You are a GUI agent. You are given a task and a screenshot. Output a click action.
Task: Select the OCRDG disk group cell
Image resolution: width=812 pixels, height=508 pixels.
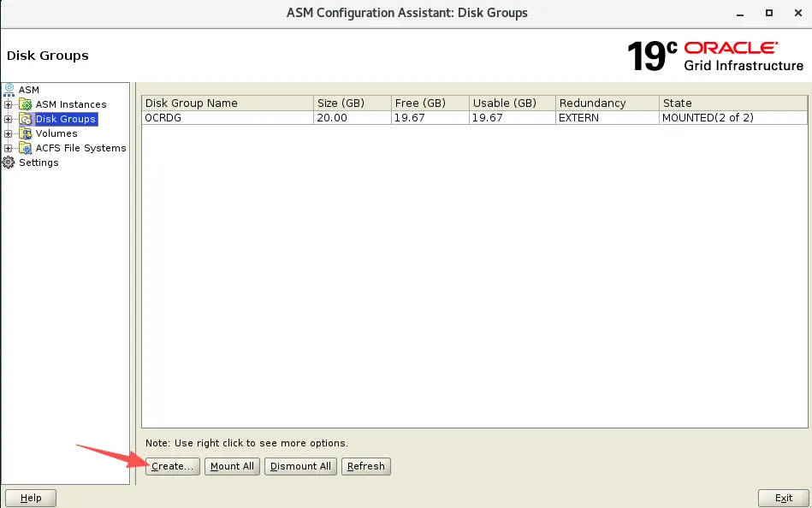coord(228,117)
